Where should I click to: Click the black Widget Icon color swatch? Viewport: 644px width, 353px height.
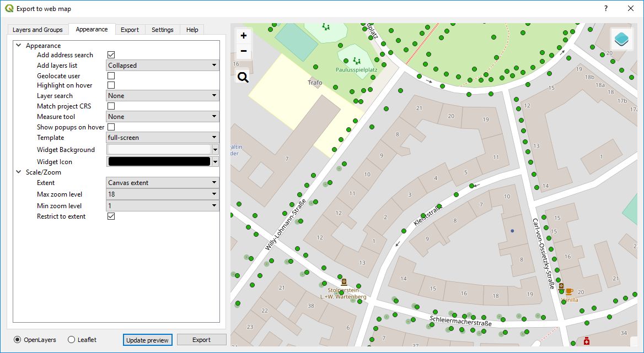coord(159,162)
